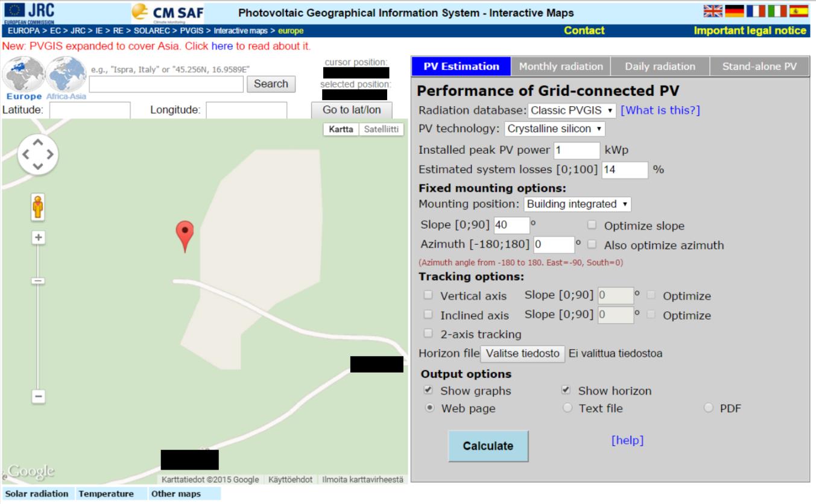
Task: Switch map to Satelliitti view
Action: (381, 130)
